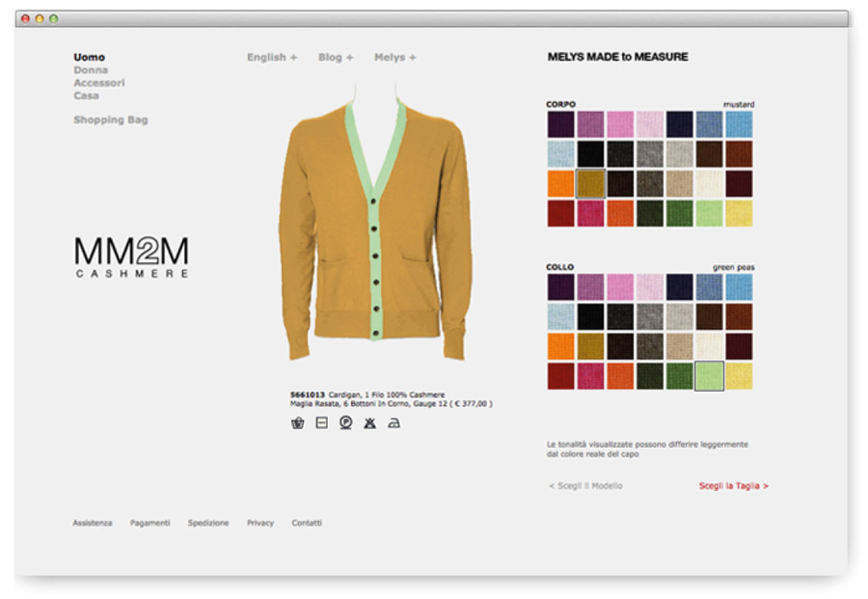868x599 pixels.
Task: Open the Pagamenti footer link
Action: tap(150, 523)
